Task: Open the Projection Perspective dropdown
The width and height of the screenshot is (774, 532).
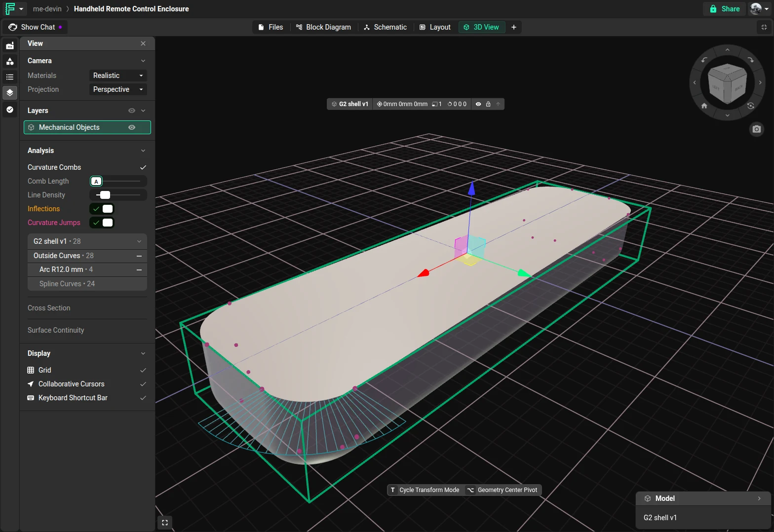Action: coord(118,89)
